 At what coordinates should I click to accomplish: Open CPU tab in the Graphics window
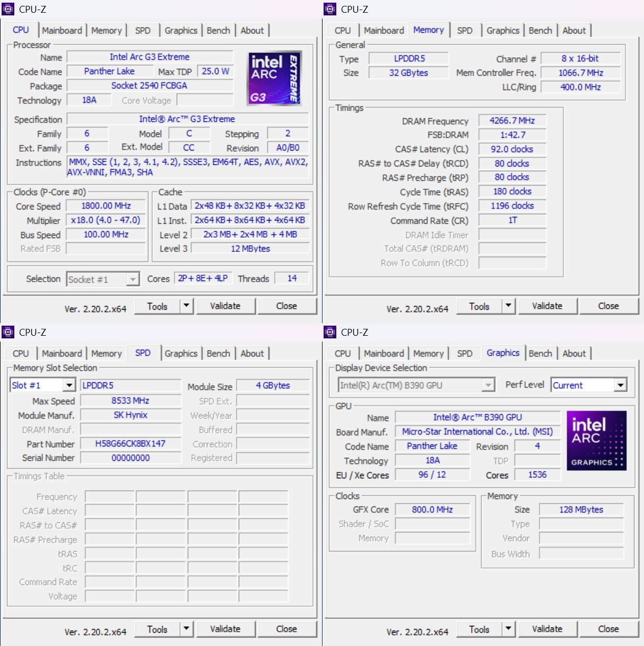point(343,353)
